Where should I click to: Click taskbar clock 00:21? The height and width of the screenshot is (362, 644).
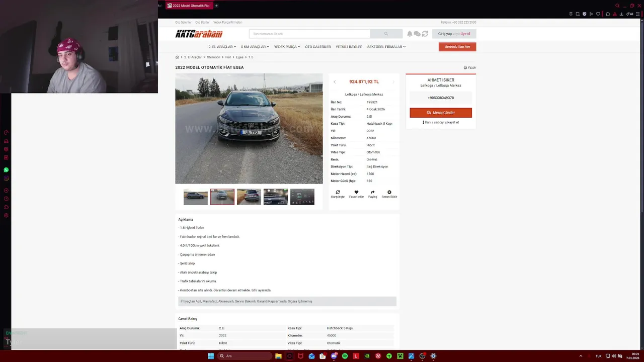coord(635,354)
